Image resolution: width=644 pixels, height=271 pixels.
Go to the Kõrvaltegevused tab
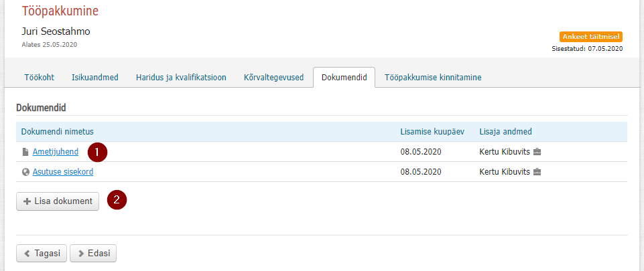pos(273,78)
